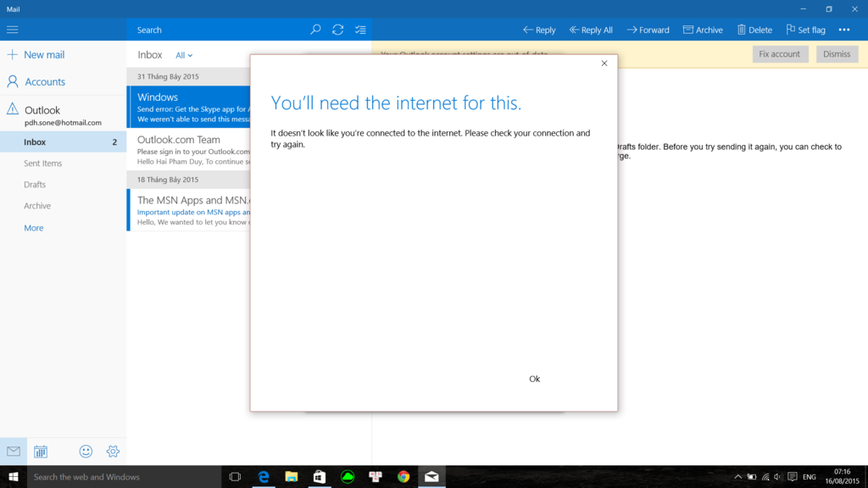Close the internet connection dialog
This screenshot has width=868, height=488.
coord(604,64)
